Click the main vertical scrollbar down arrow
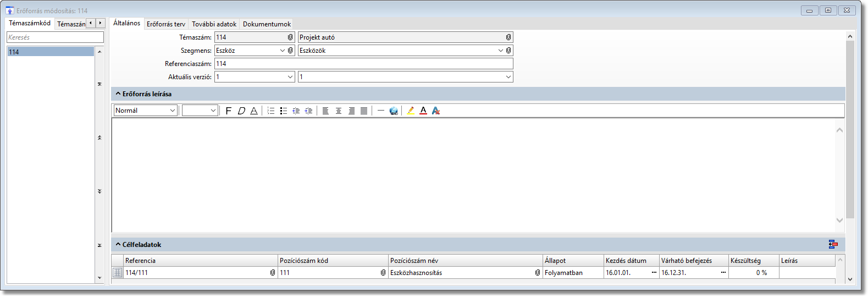Viewport: 868px width, 297px height. click(850, 279)
